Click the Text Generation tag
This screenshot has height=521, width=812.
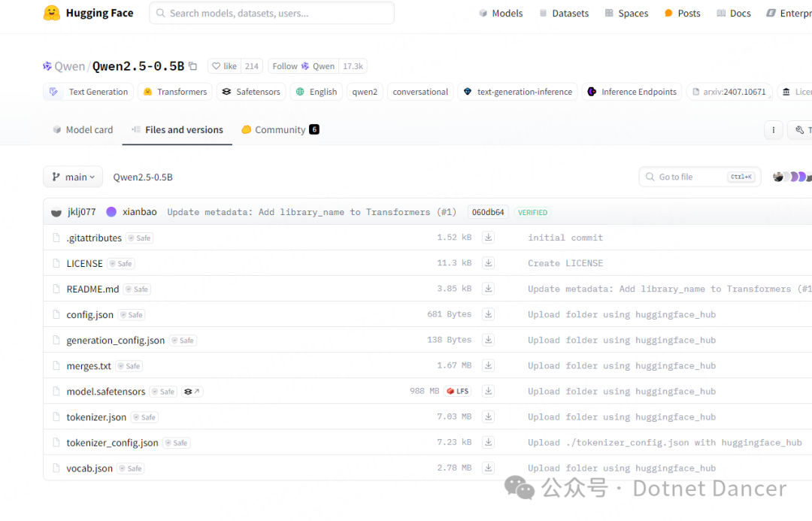point(89,92)
